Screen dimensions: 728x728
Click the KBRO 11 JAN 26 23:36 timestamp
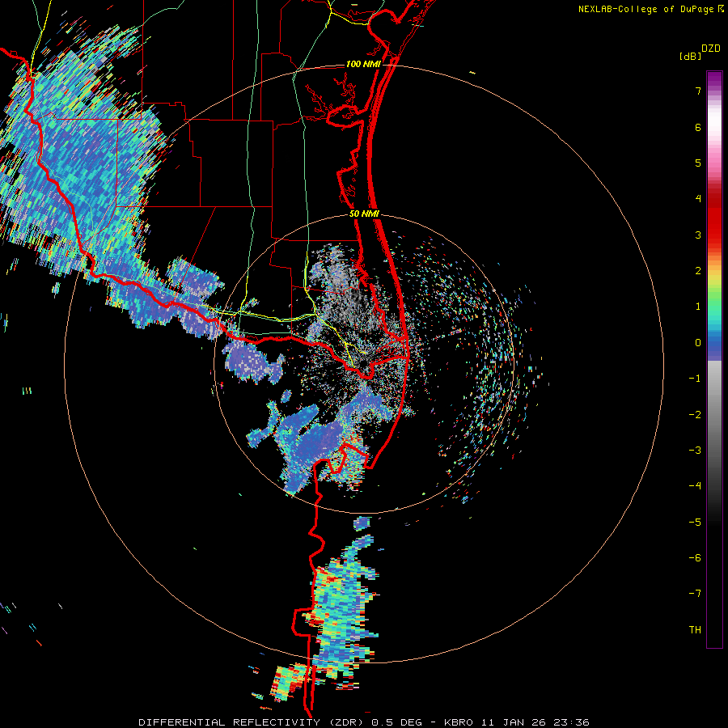(x=517, y=722)
